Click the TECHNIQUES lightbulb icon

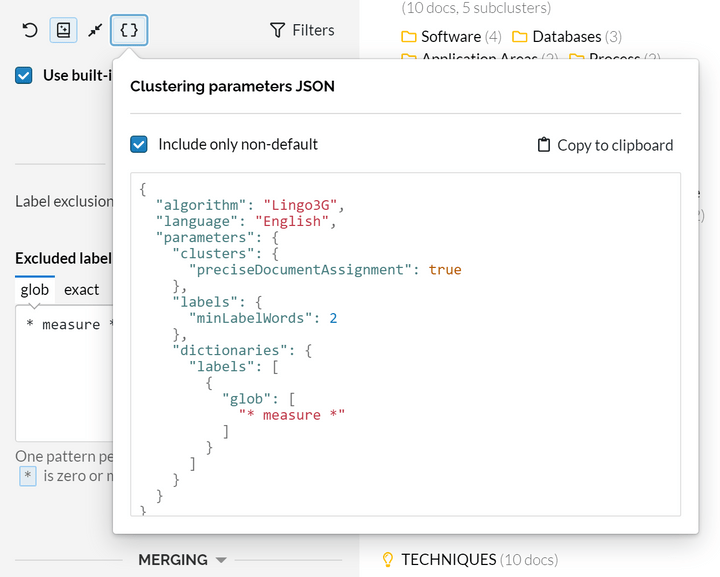pos(388,560)
